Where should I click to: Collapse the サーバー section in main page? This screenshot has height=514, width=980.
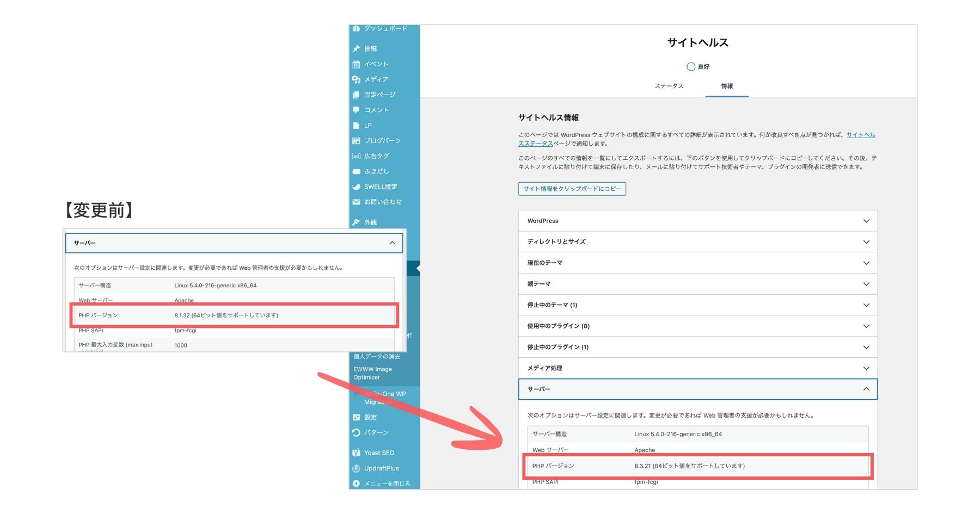click(697, 389)
